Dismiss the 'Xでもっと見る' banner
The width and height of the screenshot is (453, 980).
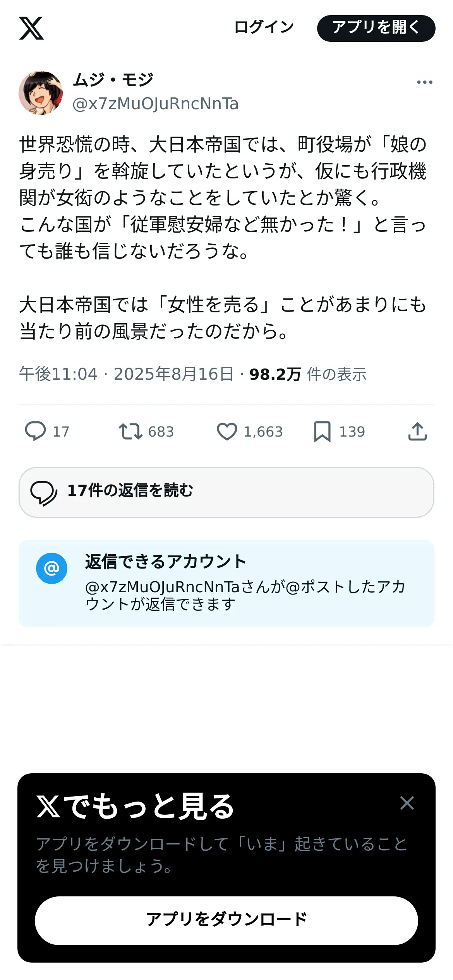coord(407,803)
